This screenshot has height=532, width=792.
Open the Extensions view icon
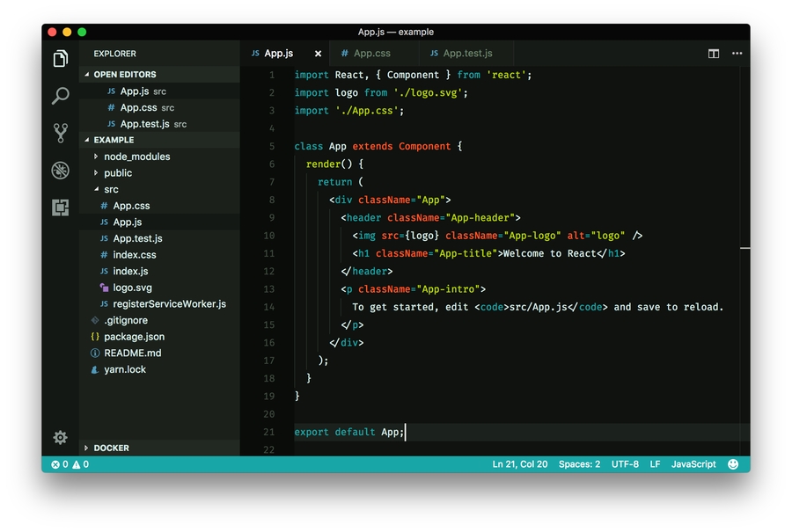(60, 208)
